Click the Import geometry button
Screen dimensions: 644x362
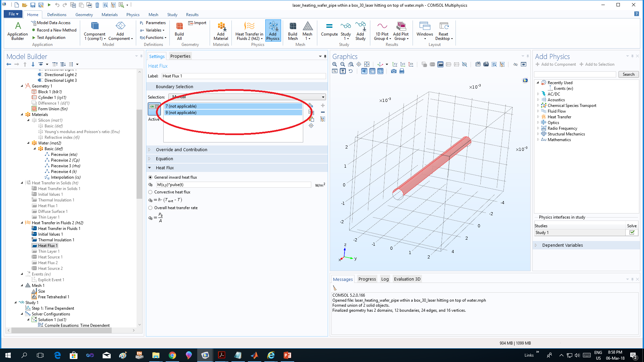click(x=197, y=23)
